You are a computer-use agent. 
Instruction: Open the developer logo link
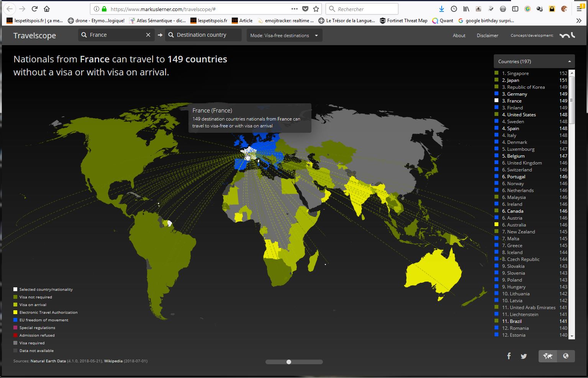pos(567,35)
